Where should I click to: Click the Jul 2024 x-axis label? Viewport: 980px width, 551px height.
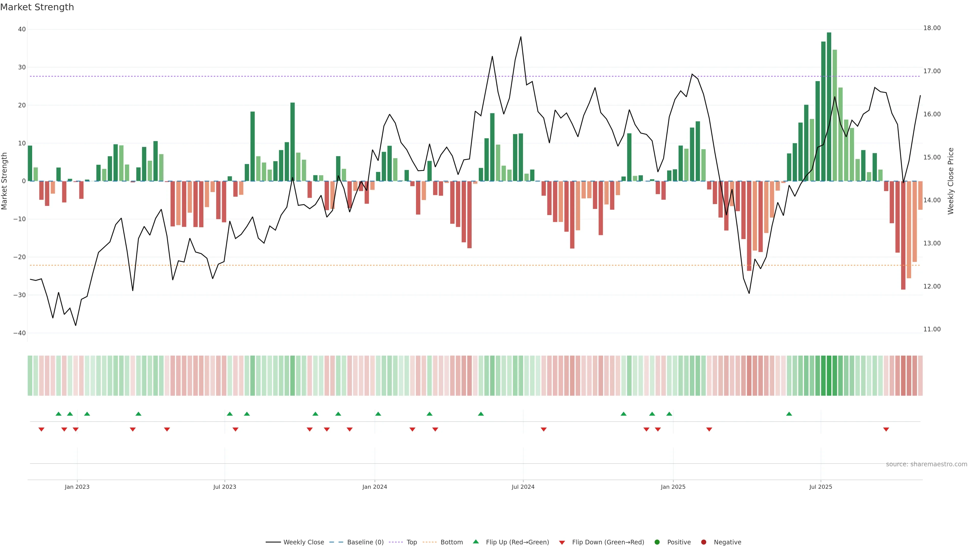(x=523, y=487)
